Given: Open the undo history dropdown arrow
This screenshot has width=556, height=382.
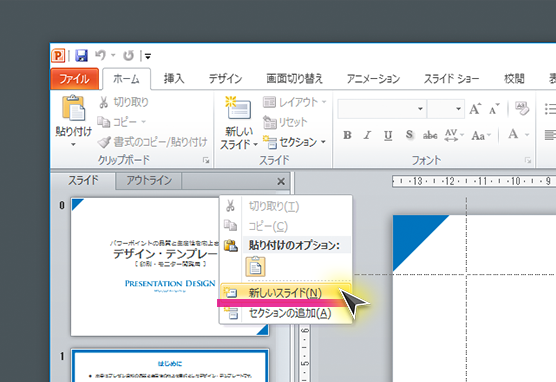Looking at the screenshot, I should tap(113, 55).
